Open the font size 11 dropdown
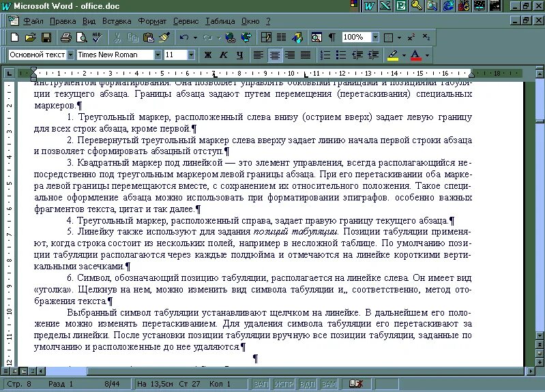545x392 pixels. 191,55
